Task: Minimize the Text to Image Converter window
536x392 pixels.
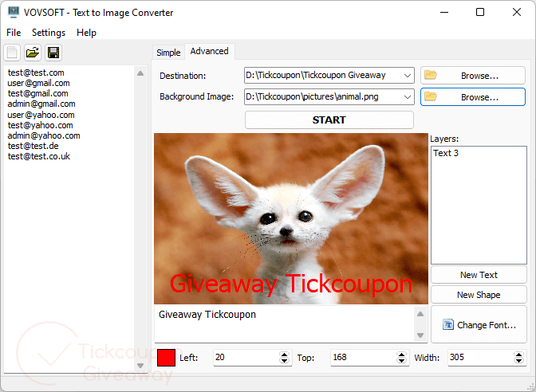Action: [x=444, y=12]
